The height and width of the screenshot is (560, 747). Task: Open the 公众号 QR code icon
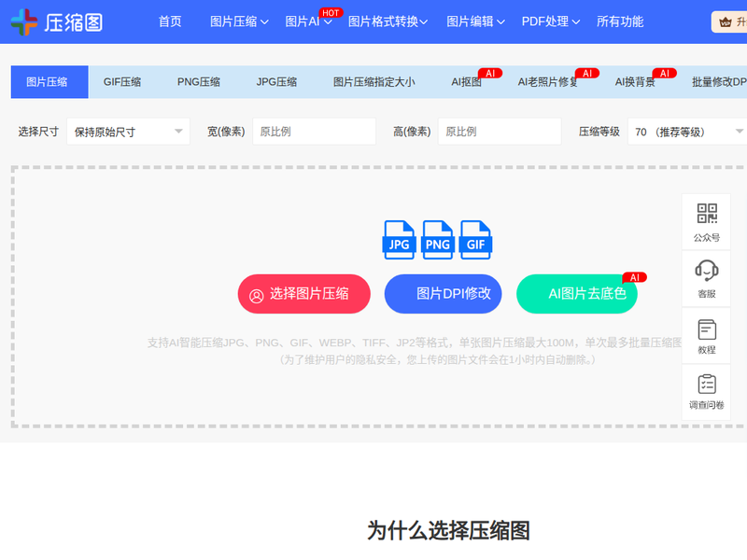(707, 214)
